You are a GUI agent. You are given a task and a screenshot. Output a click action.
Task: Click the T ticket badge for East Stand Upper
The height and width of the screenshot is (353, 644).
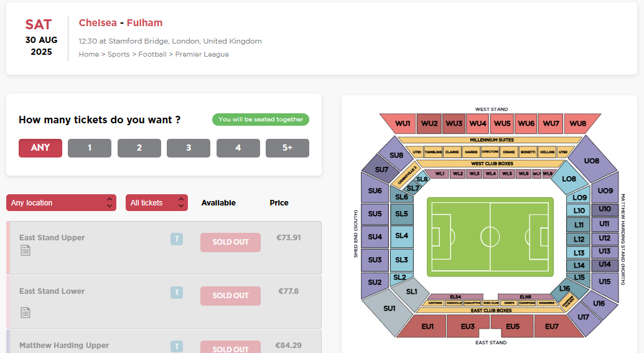coord(177,239)
